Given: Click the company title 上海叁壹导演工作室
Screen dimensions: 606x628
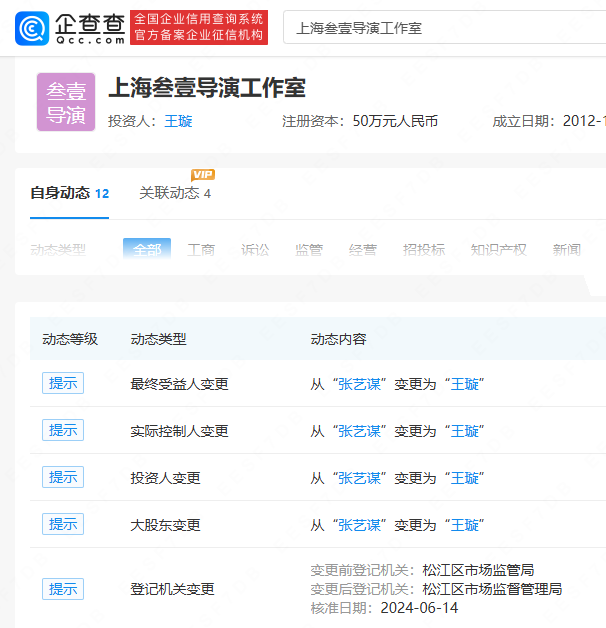Looking at the screenshot, I should pyautogui.click(x=207, y=88).
